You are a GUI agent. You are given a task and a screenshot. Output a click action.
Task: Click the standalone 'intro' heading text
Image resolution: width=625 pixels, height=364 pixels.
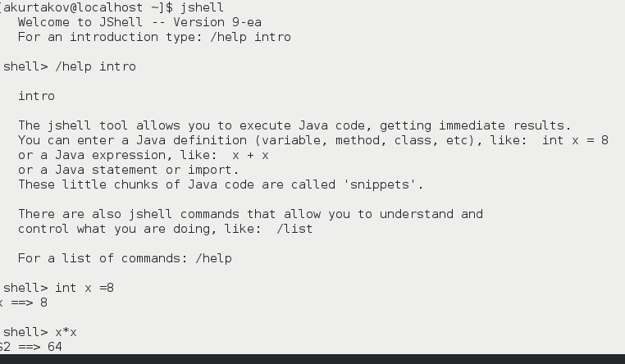pos(36,96)
